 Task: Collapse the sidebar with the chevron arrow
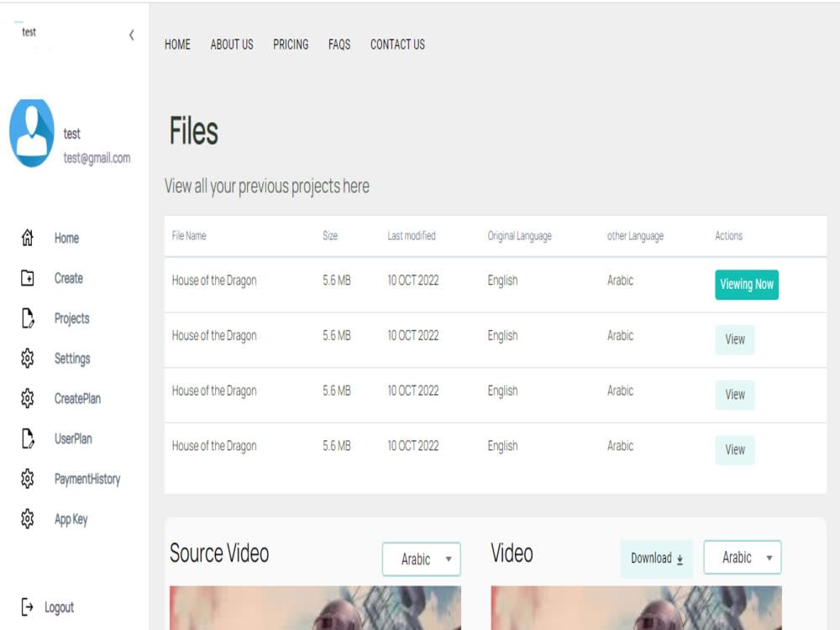tap(131, 36)
